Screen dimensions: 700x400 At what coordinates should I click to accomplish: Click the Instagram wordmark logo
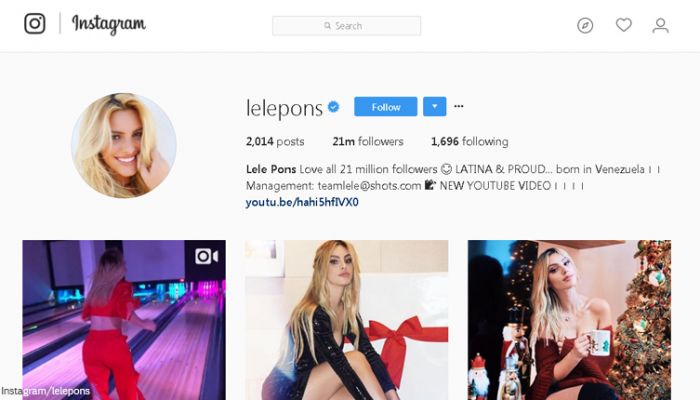click(x=109, y=25)
